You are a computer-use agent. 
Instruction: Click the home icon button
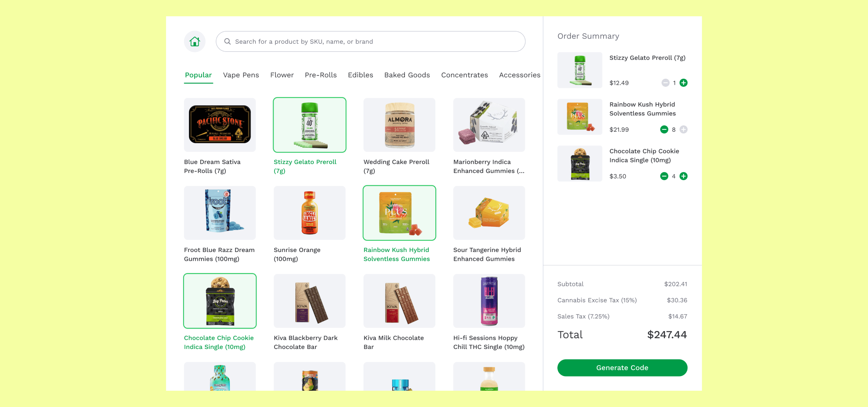(x=195, y=41)
